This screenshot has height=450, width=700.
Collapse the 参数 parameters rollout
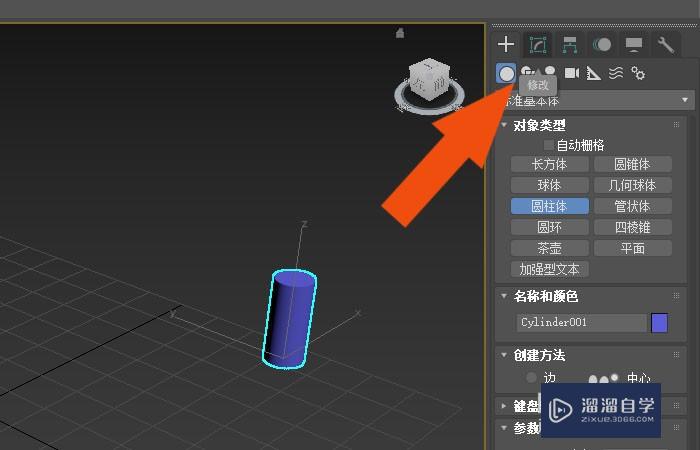(504, 428)
